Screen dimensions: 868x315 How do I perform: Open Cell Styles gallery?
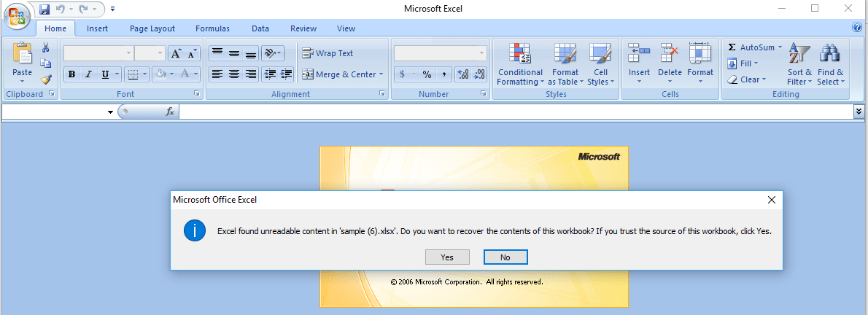tap(600, 64)
